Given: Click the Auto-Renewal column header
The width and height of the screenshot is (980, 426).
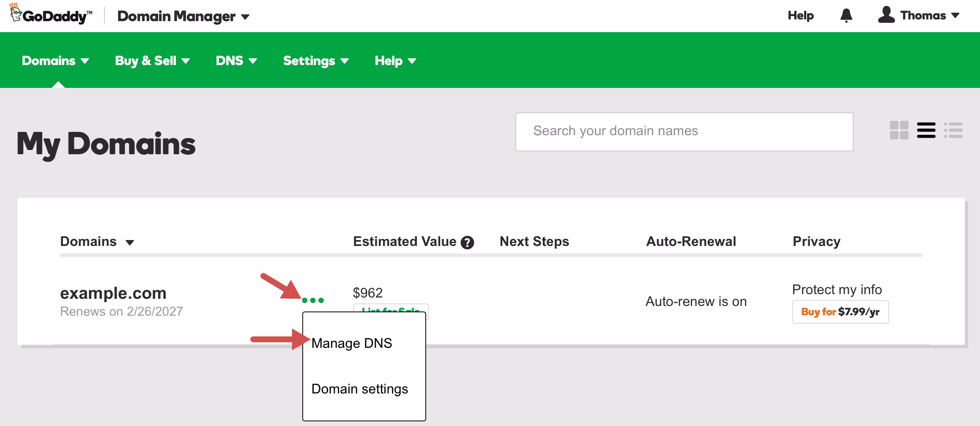Looking at the screenshot, I should [691, 241].
